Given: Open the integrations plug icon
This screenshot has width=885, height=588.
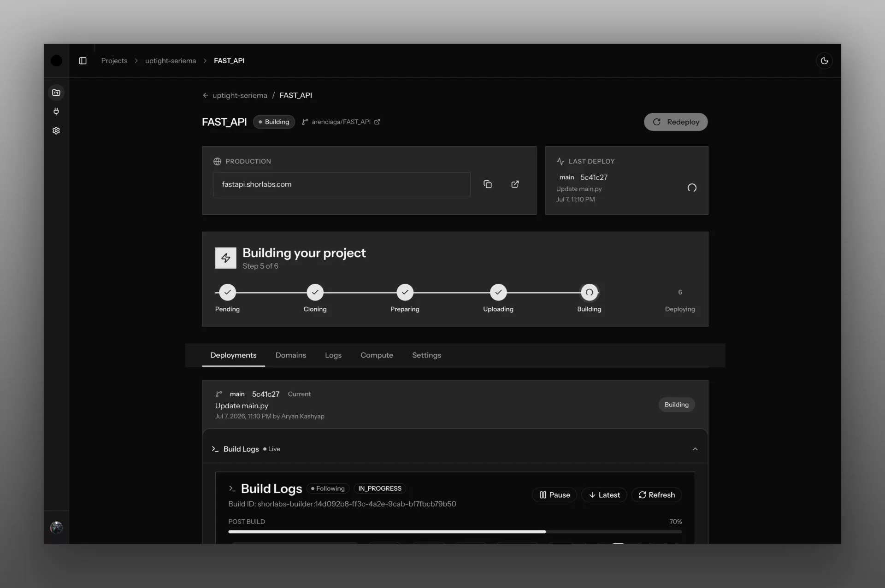Looking at the screenshot, I should [56, 112].
